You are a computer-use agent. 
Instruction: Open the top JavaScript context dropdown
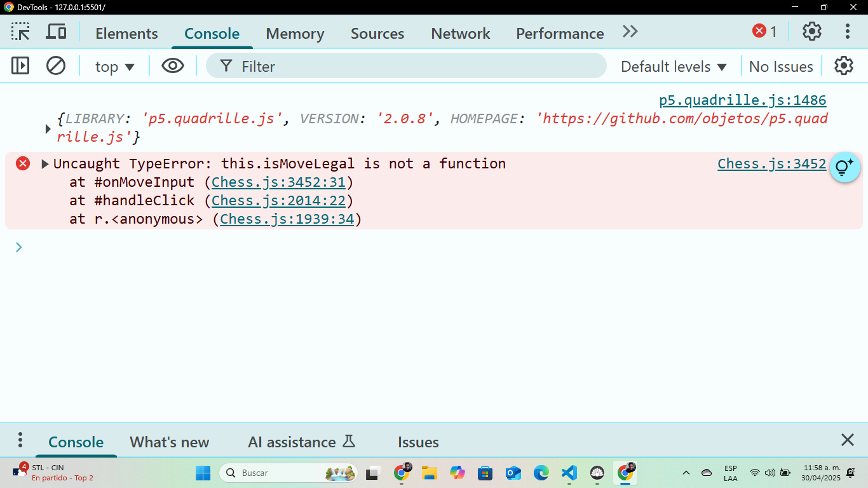(114, 66)
